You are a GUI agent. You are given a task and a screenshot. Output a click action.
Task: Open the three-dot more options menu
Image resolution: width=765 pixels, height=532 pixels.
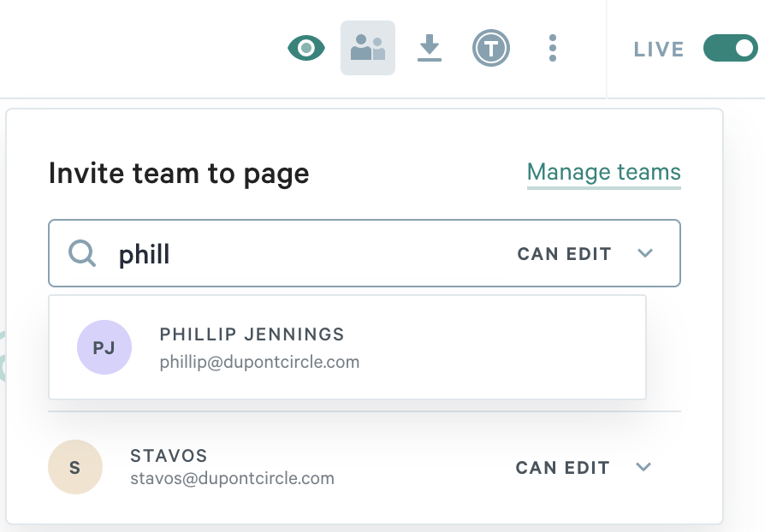pyautogui.click(x=552, y=48)
